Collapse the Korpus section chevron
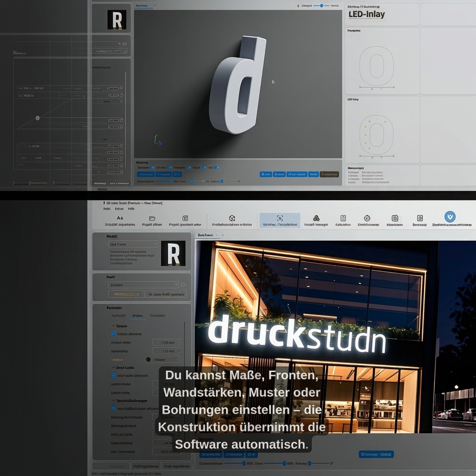This screenshot has width=476, height=476. [113, 326]
